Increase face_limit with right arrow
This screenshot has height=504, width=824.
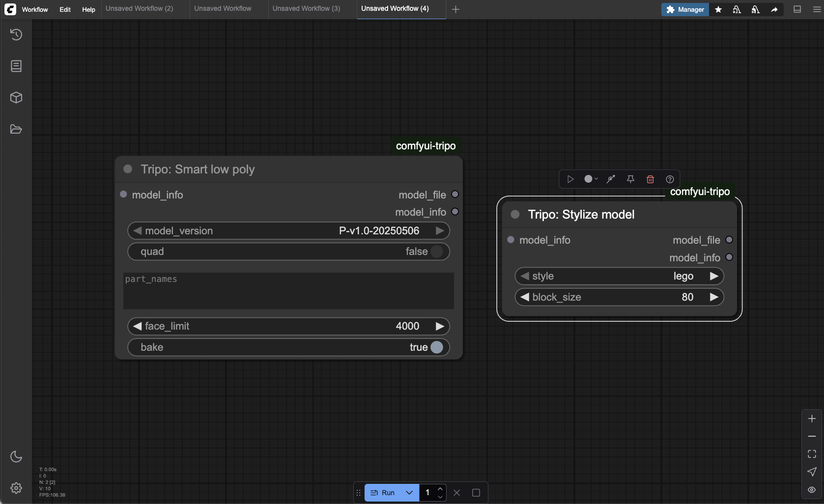(440, 326)
